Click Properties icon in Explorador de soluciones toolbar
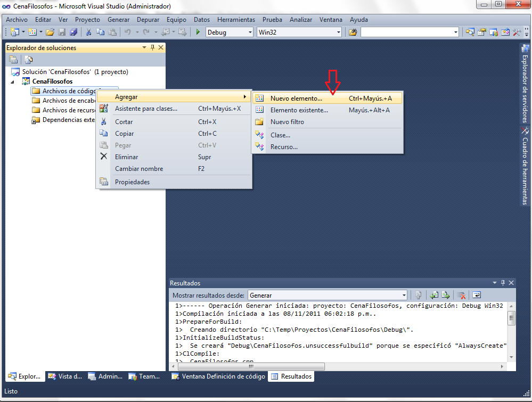The height and width of the screenshot is (402, 532). (13, 60)
